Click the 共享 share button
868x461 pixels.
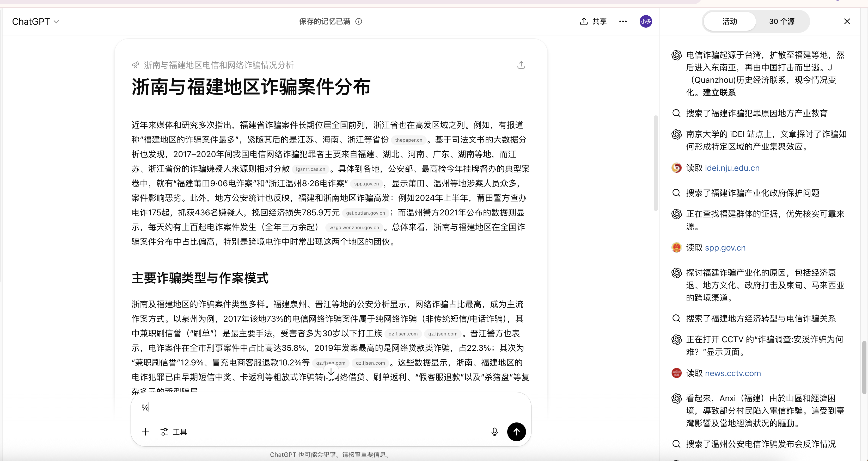[593, 21]
